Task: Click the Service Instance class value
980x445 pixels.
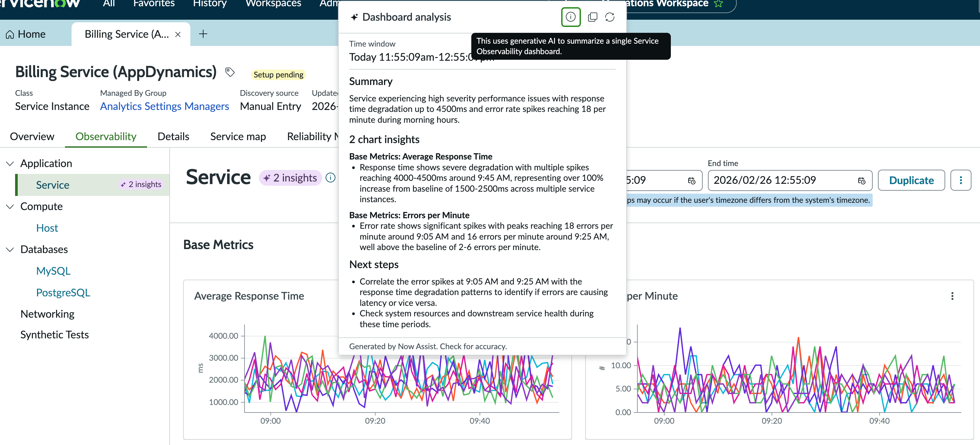Action: pyautogui.click(x=52, y=106)
